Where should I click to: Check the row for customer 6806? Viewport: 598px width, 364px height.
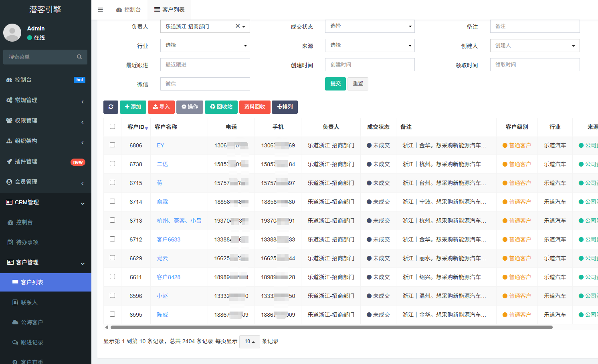(x=112, y=145)
